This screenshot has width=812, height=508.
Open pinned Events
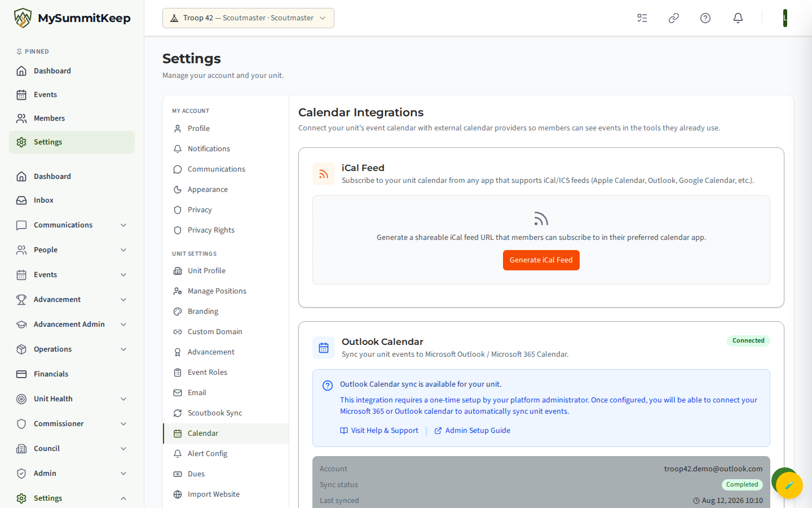coord(72,95)
